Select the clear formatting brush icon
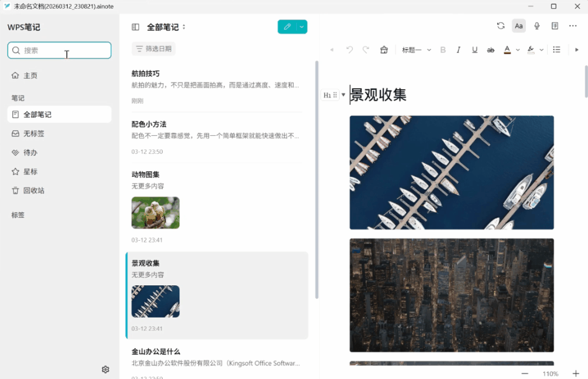The width and height of the screenshot is (588, 379). [384, 50]
